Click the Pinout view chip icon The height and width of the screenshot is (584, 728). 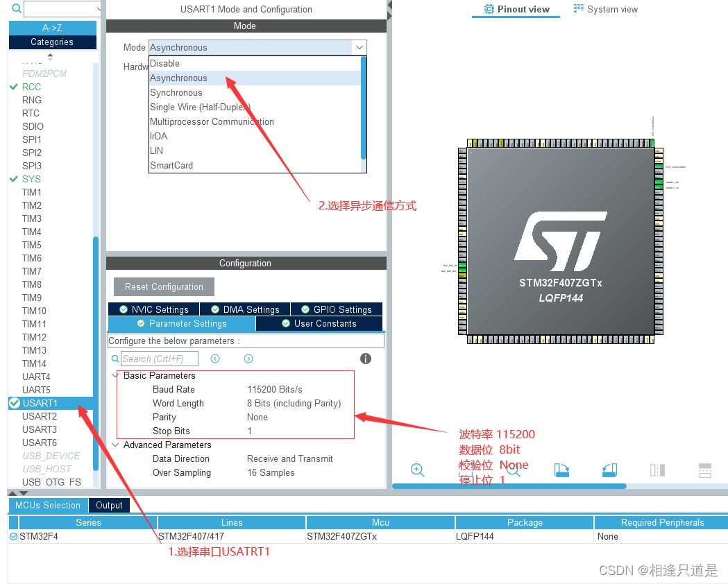(489, 9)
